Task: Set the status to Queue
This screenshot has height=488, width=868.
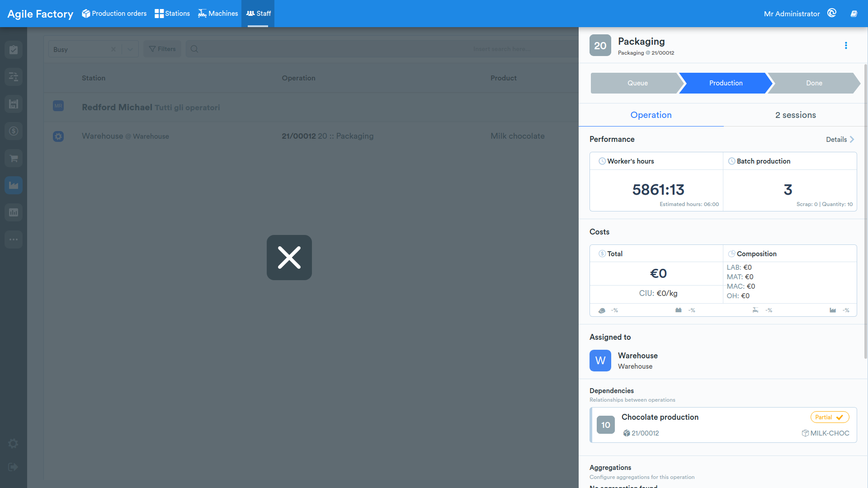Action: point(637,83)
